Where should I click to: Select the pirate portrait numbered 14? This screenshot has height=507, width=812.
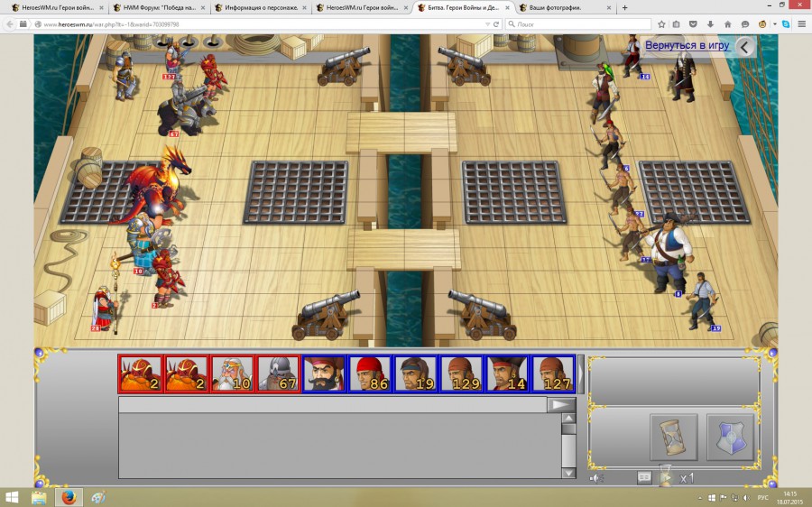(x=507, y=373)
